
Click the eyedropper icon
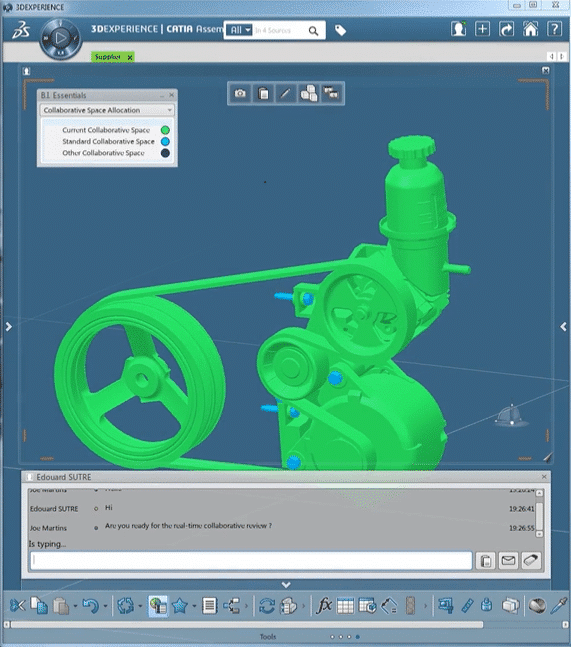coord(559,606)
